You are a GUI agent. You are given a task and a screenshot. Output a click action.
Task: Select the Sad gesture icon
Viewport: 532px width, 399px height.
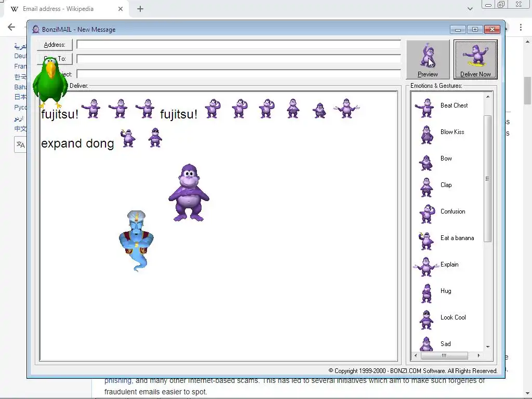(426, 344)
